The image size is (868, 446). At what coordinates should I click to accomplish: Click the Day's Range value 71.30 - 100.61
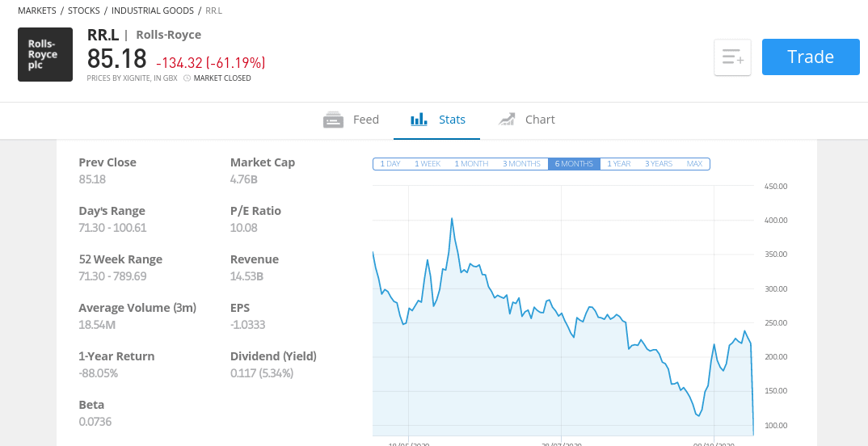coord(112,227)
